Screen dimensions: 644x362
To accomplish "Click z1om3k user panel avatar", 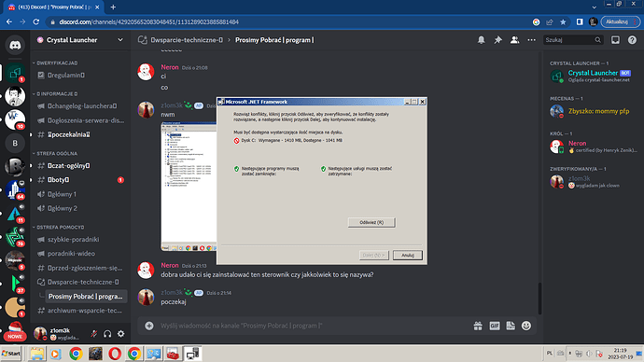I will coord(40,333).
